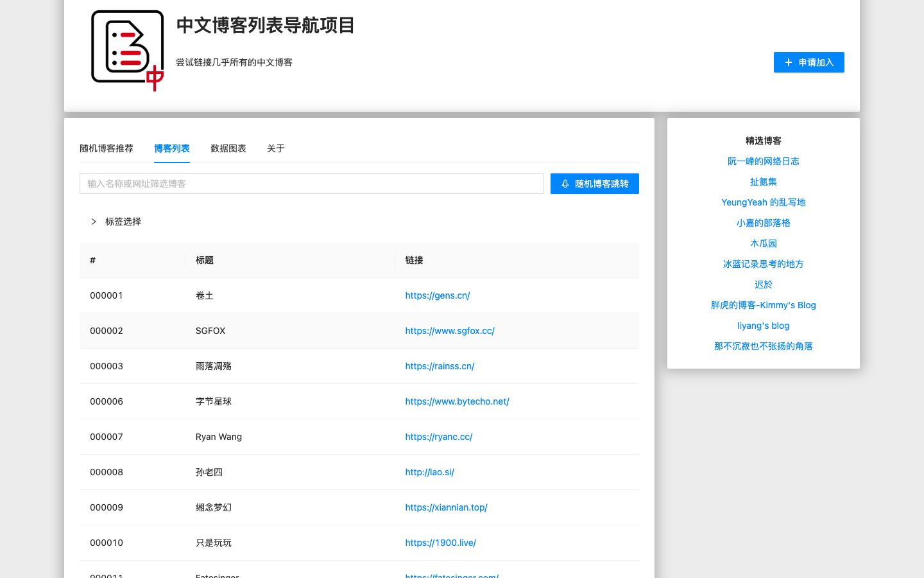Open the 随机博客推荐 tab
This screenshot has height=578, width=924.
click(x=107, y=148)
